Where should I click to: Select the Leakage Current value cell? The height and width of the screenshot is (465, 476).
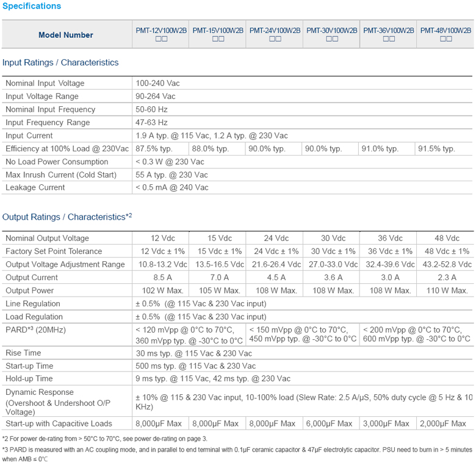pyautogui.click(x=172, y=188)
